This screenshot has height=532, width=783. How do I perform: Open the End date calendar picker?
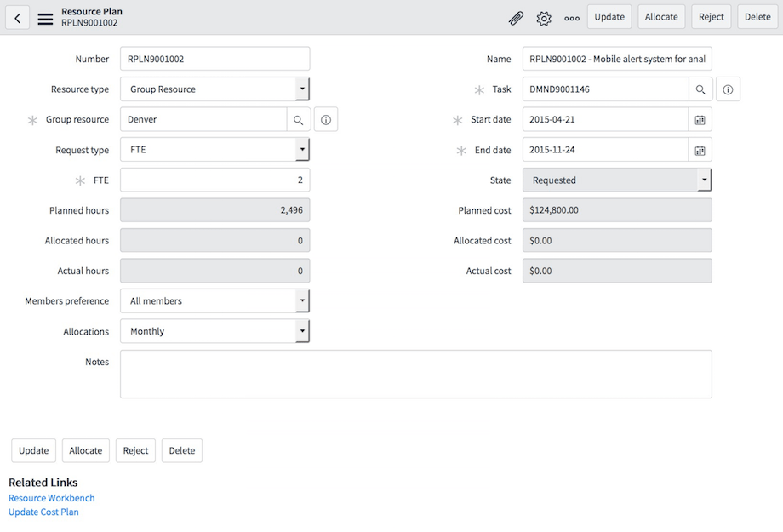pyautogui.click(x=700, y=150)
